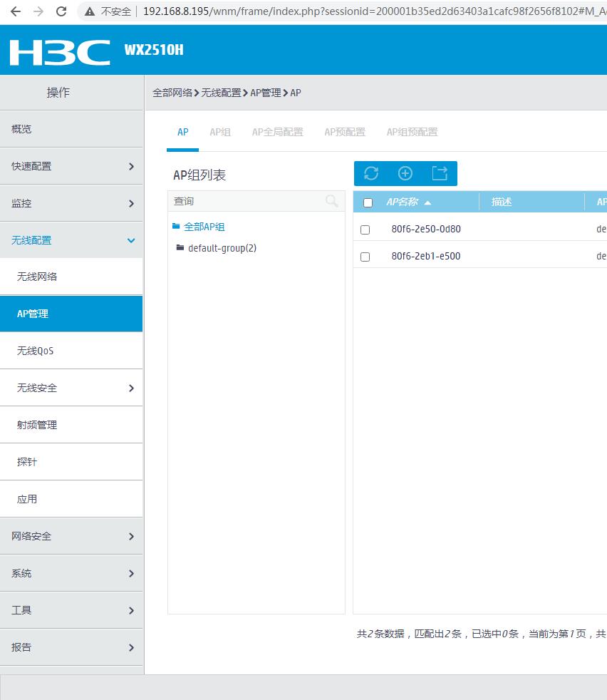Click the browser forward arrow
The image size is (607, 700).
click(38, 11)
